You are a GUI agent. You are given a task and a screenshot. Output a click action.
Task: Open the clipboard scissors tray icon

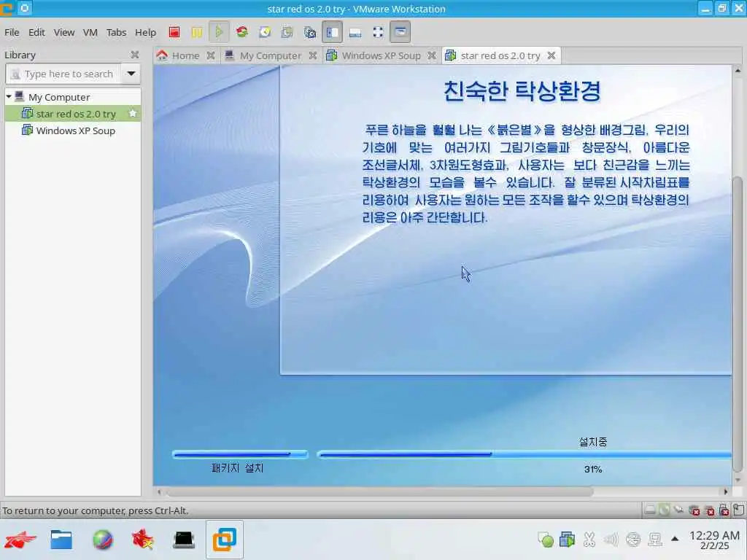point(589,539)
